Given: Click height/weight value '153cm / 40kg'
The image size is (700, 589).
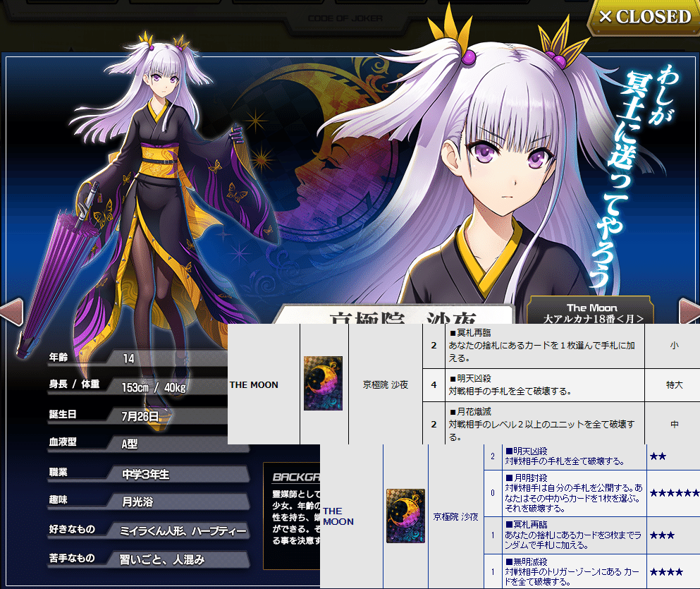Looking at the screenshot, I should click(x=154, y=387).
